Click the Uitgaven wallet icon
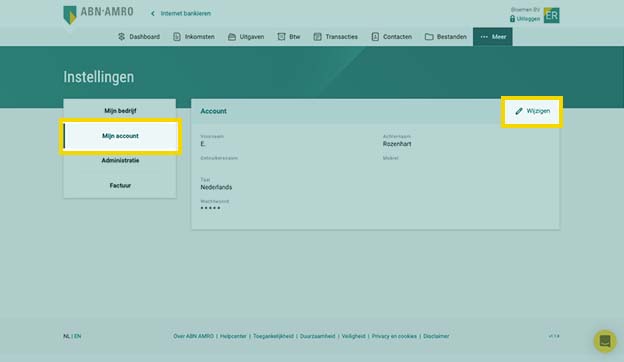Screen dimensions: 624x362 [x=232, y=37]
